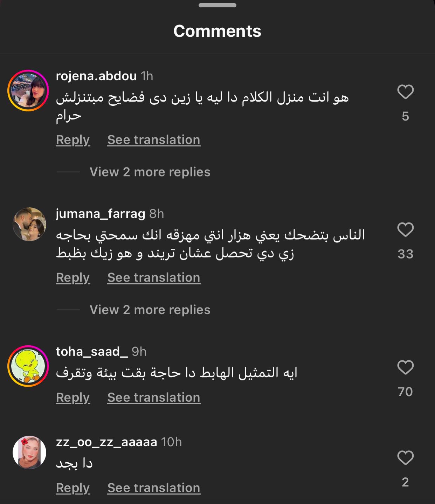Like zz_oo_zz_aaaaa's comment
Viewport: 435px width, 504px height.
pyautogui.click(x=406, y=458)
